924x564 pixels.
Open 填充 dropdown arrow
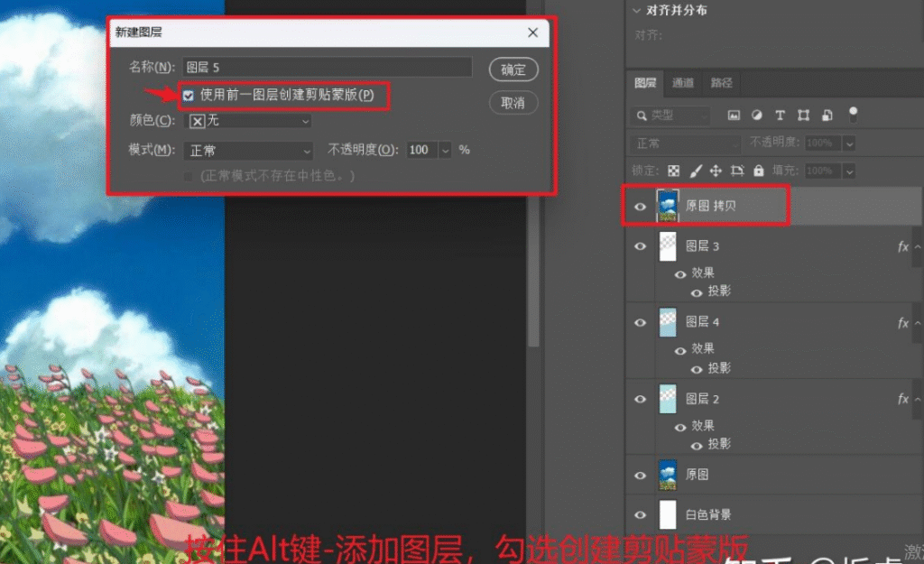click(849, 171)
